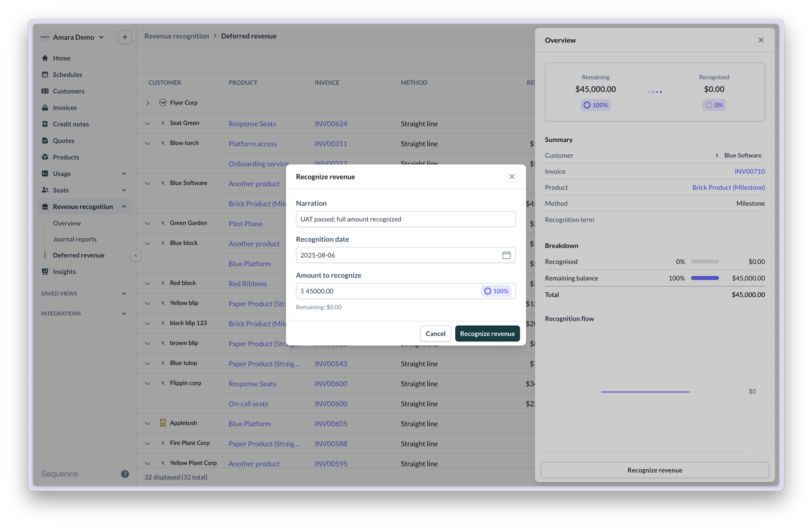Image resolution: width=812 pixels, height=528 pixels.
Task: Click the 100% Remaining badge in Overview
Action: (595, 105)
